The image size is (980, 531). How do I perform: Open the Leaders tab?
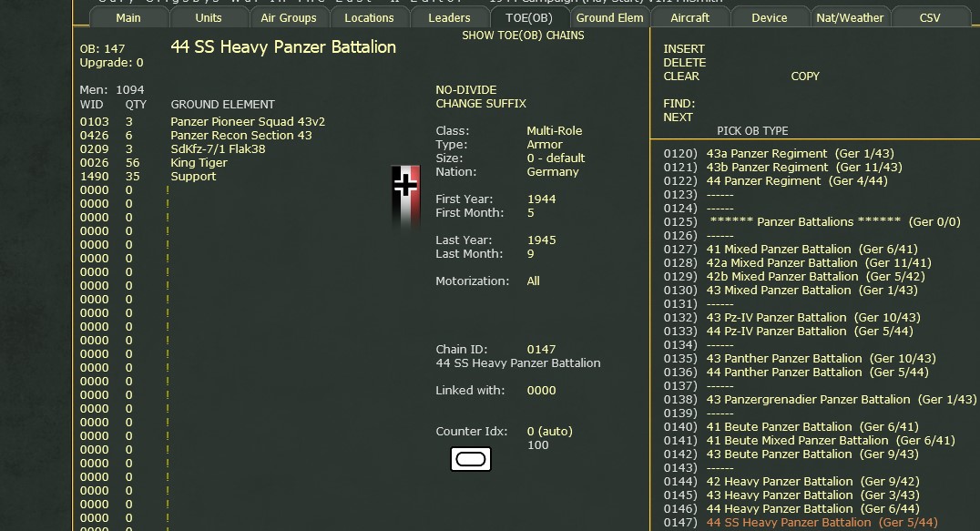point(449,18)
